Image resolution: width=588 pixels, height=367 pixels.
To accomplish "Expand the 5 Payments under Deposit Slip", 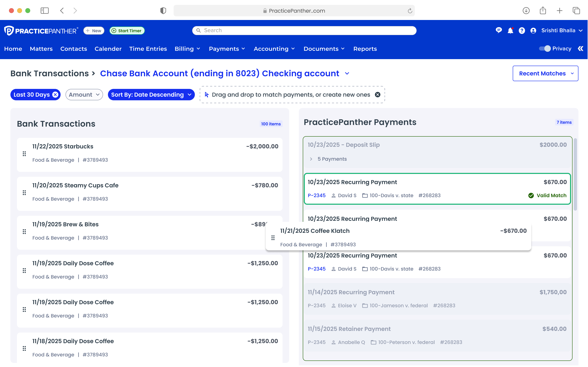I will (311, 159).
